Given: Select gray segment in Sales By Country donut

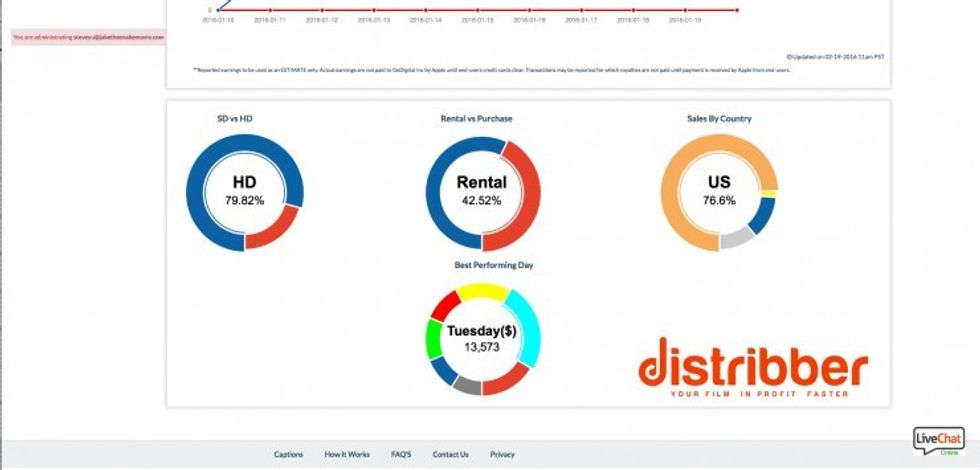Looking at the screenshot, I should tap(738, 239).
